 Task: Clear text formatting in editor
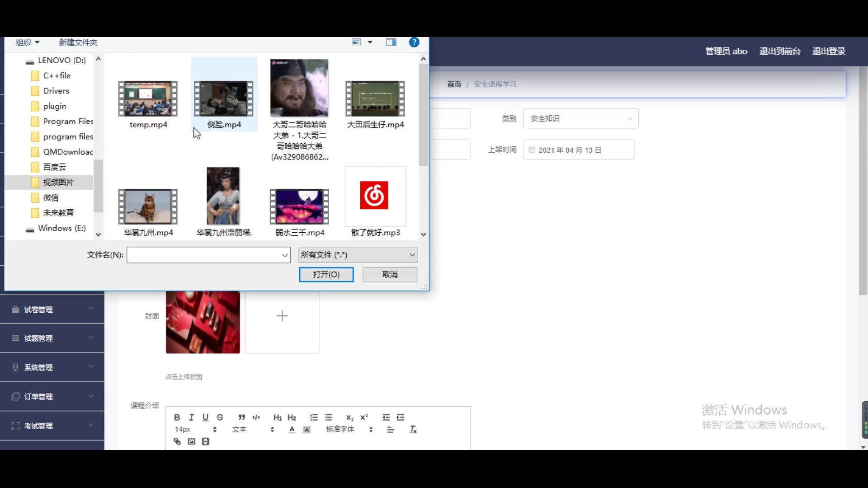pyautogui.click(x=413, y=429)
